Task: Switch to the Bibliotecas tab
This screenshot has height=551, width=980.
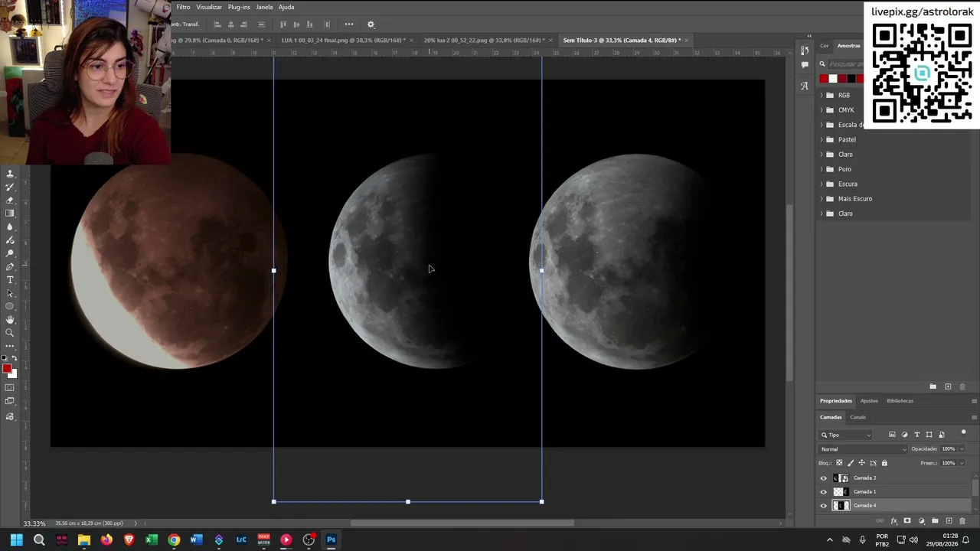Action: [x=900, y=401]
